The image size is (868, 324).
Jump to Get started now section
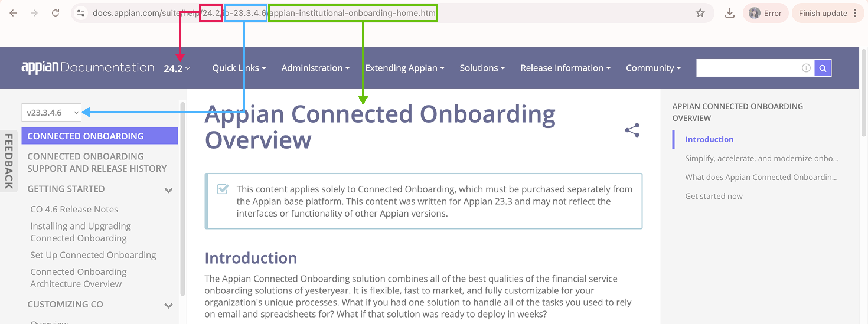pos(714,196)
